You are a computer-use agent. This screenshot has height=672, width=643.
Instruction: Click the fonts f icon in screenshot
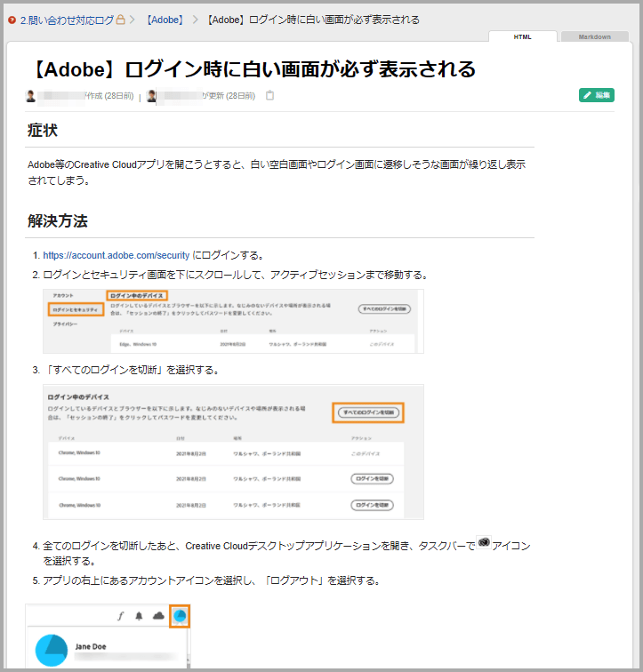pyautogui.click(x=120, y=616)
